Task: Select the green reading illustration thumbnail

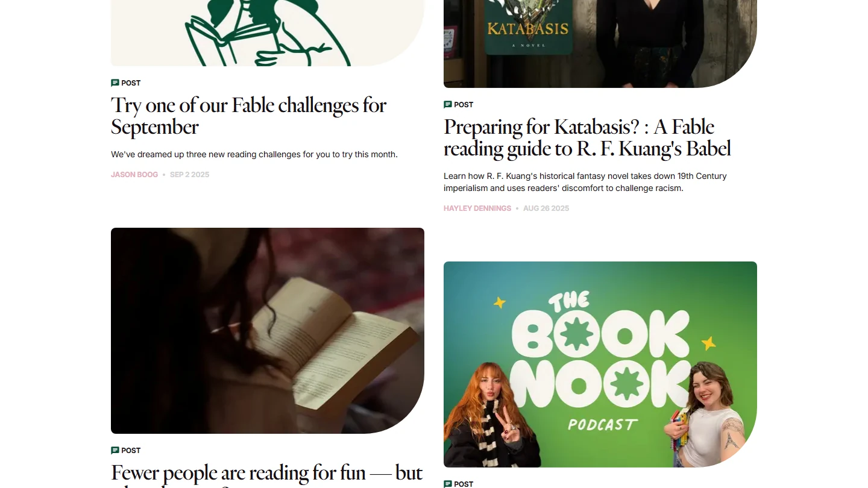Action: (x=268, y=33)
